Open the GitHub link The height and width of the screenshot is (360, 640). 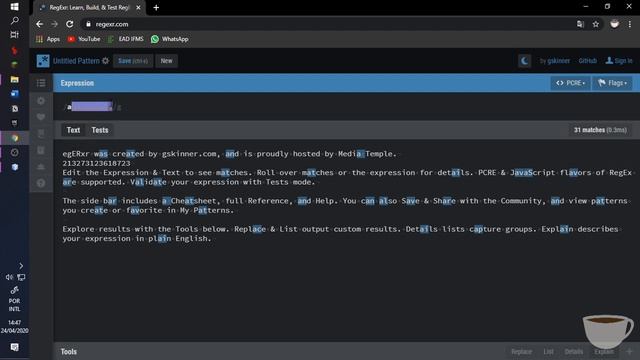(588, 61)
